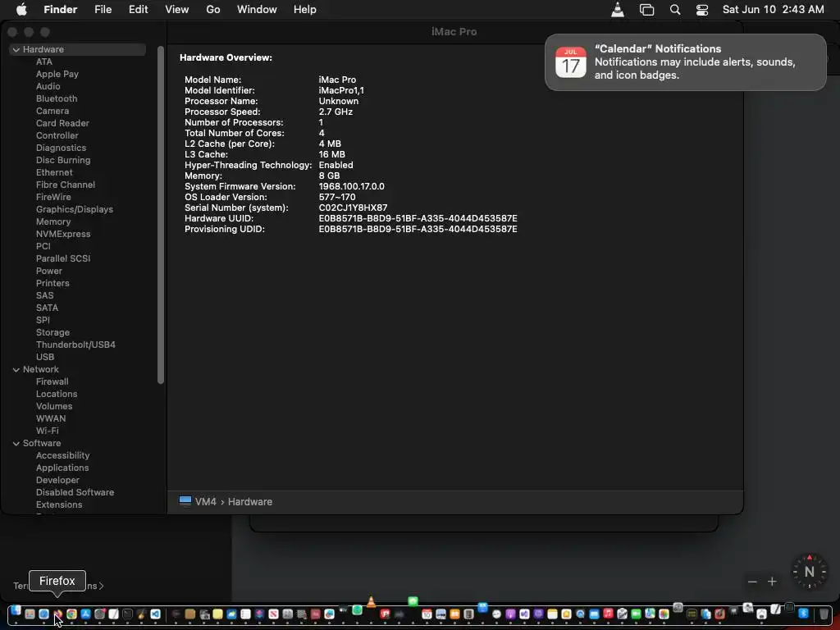Collapse the Network section chevron
The height and width of the screenshot is (630, 840).
coord(16,370)
